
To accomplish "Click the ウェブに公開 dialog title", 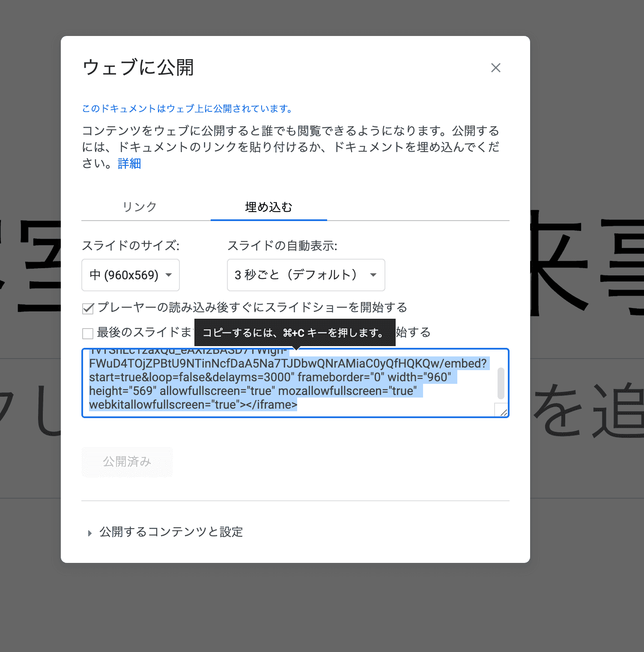I will (138, 68).
